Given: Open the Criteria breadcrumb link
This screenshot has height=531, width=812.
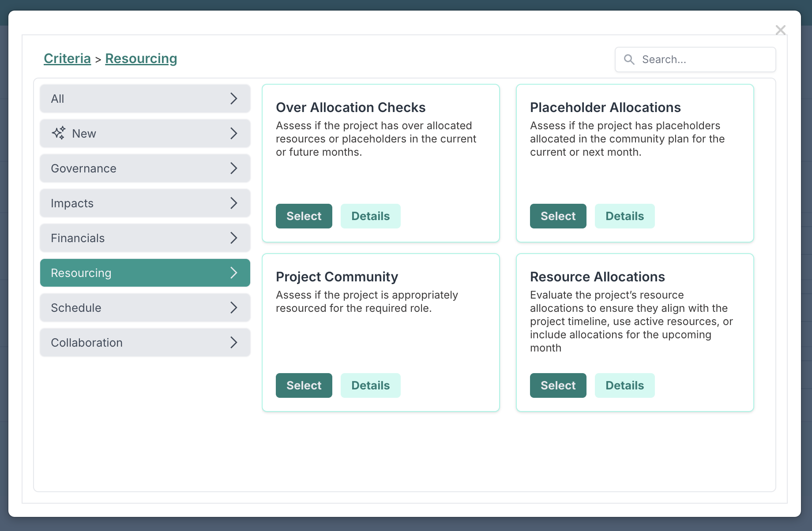Looking at the screenshot, I should 67,59.
